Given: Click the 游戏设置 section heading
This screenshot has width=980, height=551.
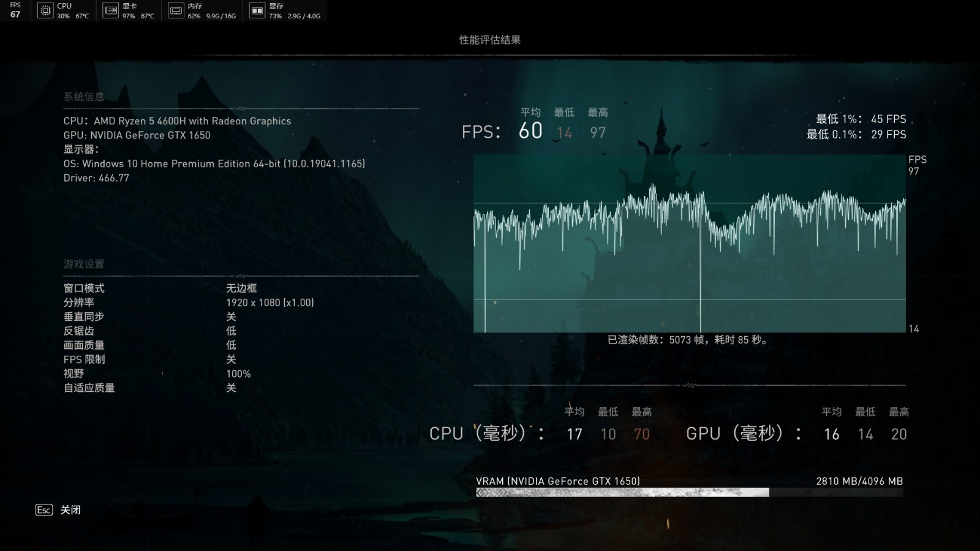Looking at the screenshot, I should tap(84, 264).
